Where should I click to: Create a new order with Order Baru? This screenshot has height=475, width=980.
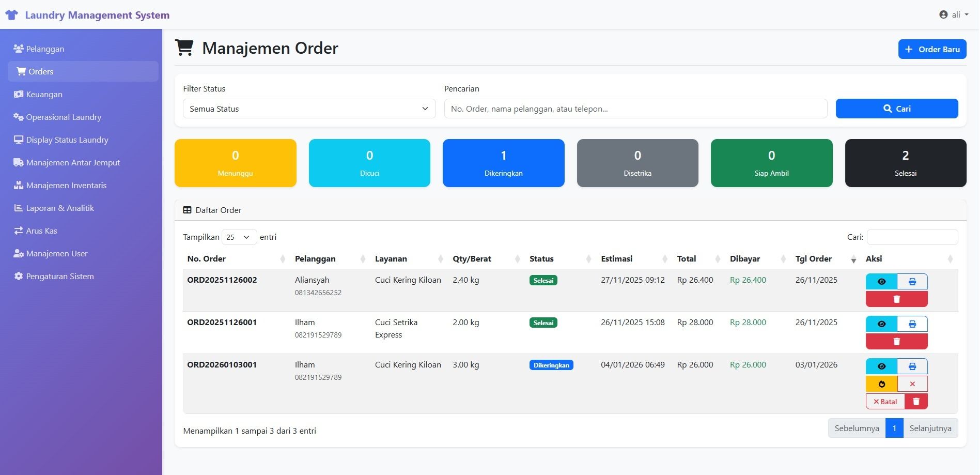932,50
